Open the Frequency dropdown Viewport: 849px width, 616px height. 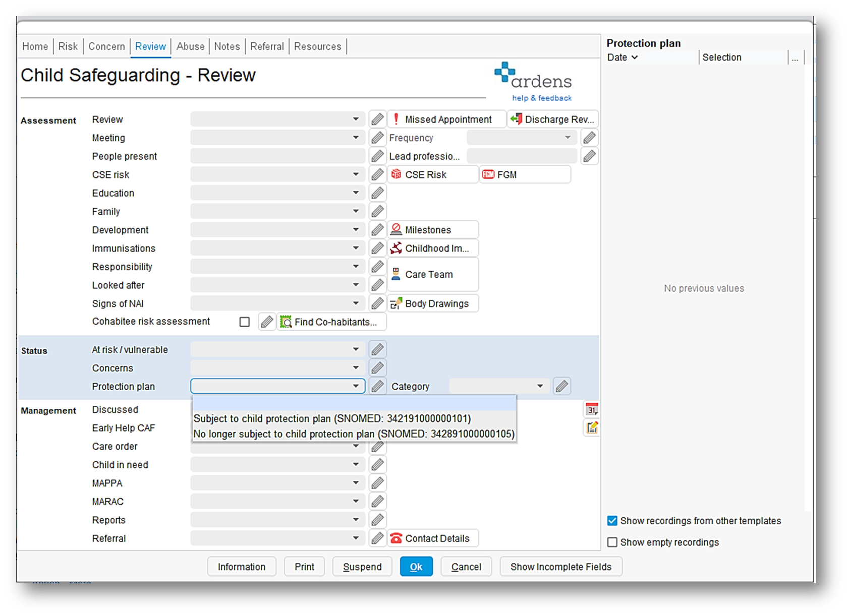pos(522,138)
